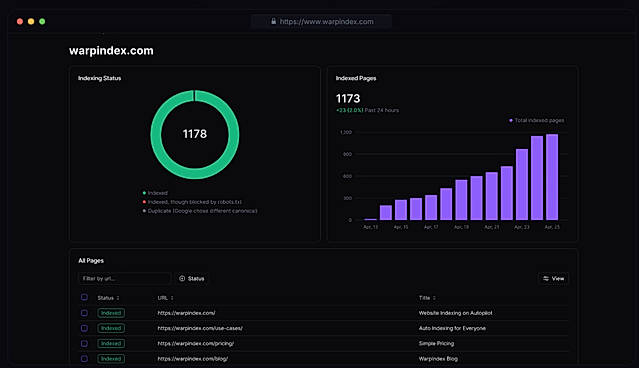Click the lock icon in address bar
639x368 pixels.
273,21
